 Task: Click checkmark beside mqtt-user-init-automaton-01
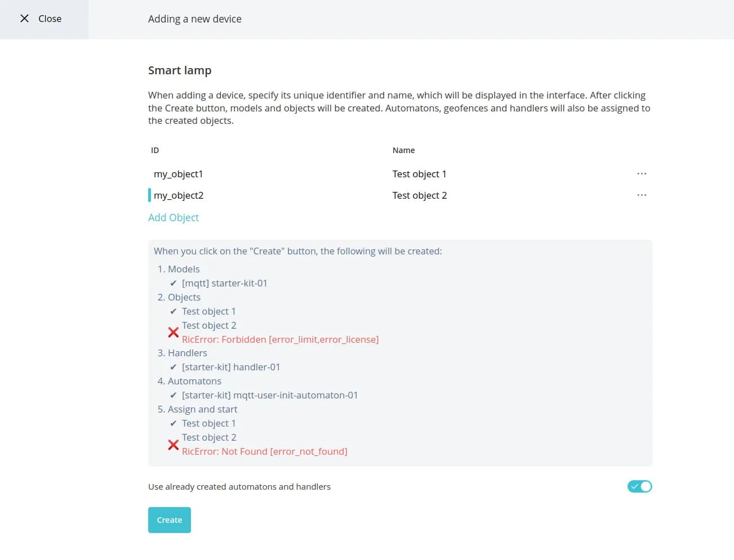[x=174, y=396]
